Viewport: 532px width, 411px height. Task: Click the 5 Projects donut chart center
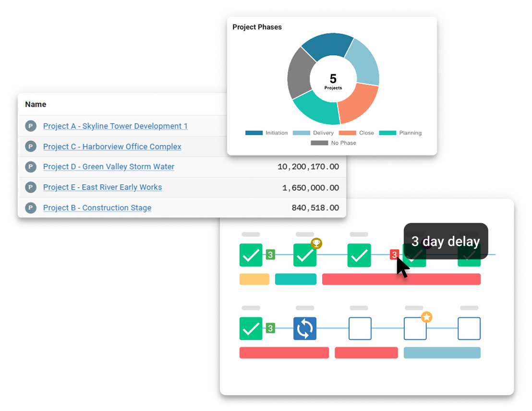[333, 78]
